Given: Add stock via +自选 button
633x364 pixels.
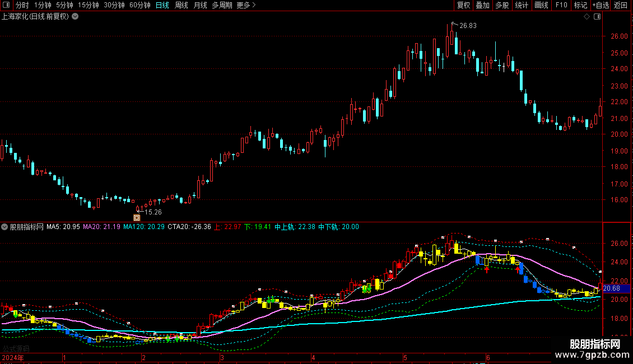Looking at the screenshot, I should [x=601, y=5].
